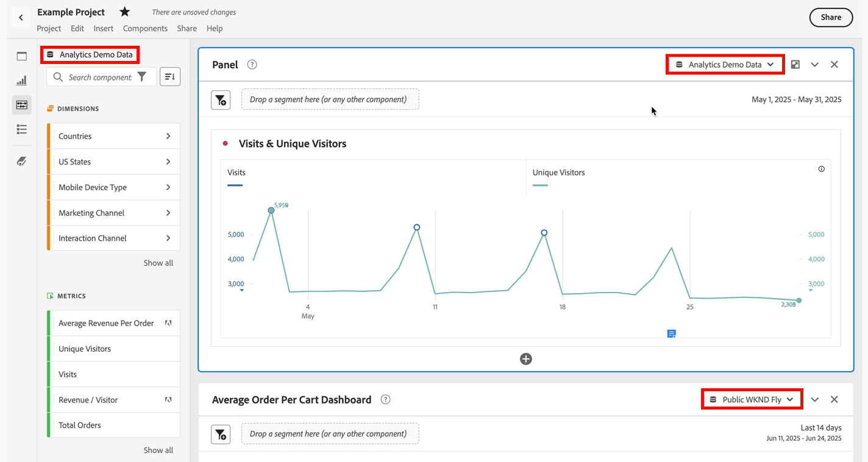Open the Insert menu
The width and height of the screenshot is (868, 462).
[x=104, y=29]
